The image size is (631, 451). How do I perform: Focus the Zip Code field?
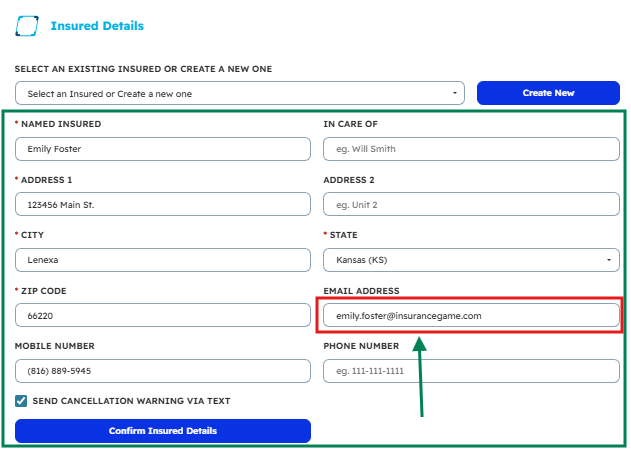[x=163, y=315]
